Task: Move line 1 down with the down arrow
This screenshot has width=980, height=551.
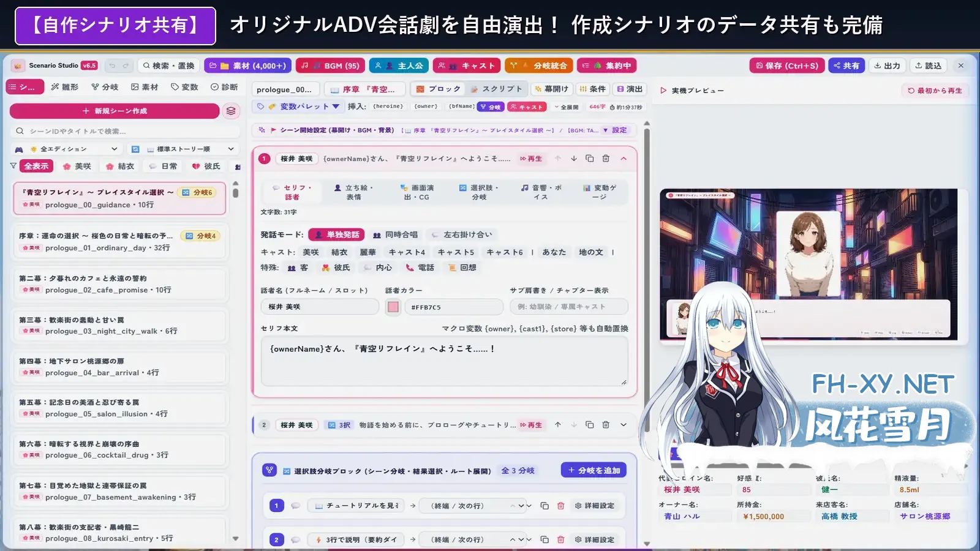Action: (x=574, y=159)
